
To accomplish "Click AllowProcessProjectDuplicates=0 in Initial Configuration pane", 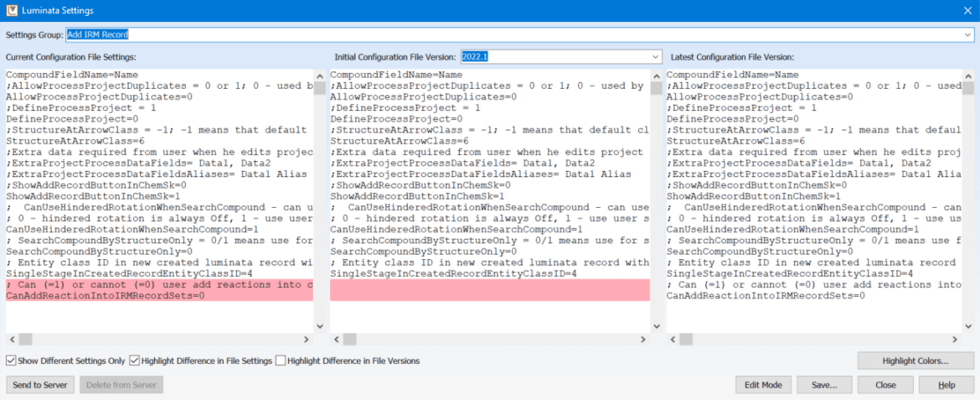I will (424, 97).
